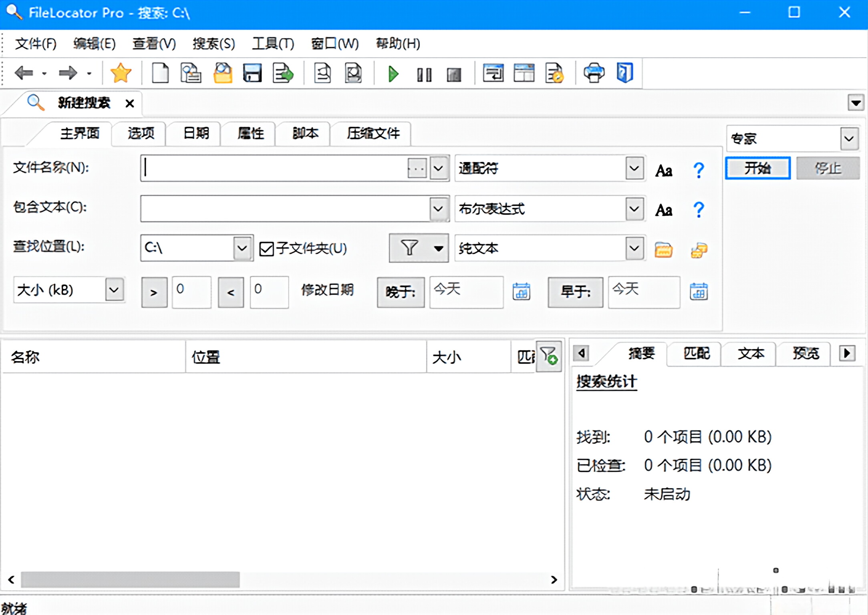
Task: Click the 停止 button
Action: (x=828, y=168)
